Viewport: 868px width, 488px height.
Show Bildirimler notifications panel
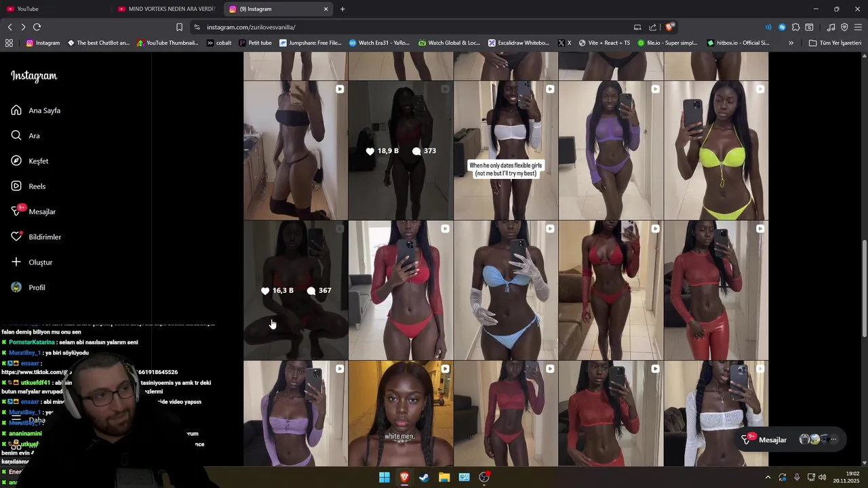tap(36, 237)
